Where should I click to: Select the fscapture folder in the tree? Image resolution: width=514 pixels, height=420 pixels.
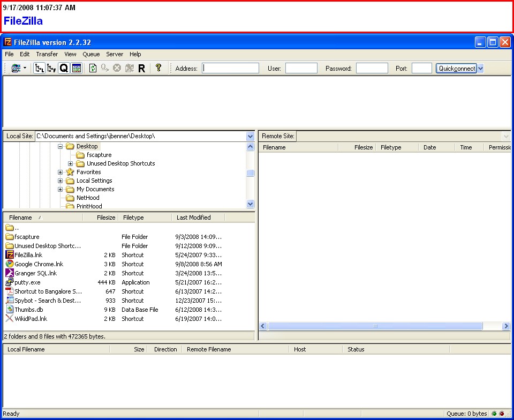[x=99, y=155]
